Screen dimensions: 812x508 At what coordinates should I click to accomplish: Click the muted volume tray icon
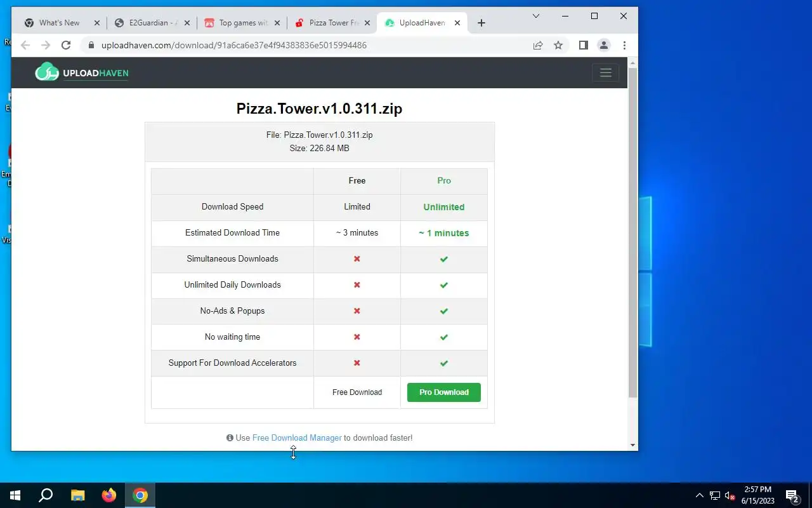point(730,495)
